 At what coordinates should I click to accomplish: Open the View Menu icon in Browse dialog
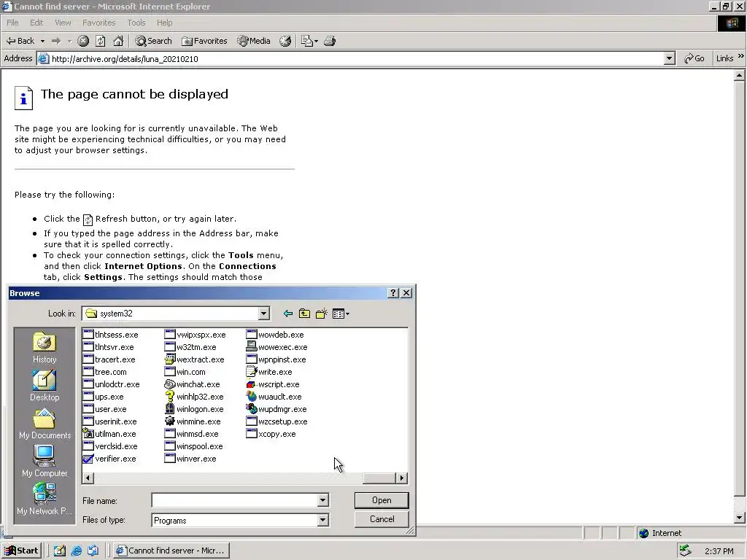(x=341, y=314)
